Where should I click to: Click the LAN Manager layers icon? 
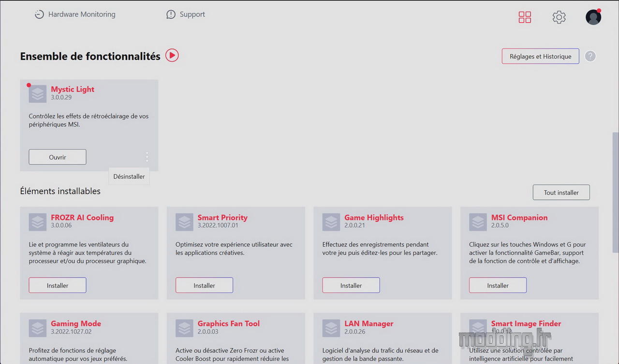click(x=332, y=328)
